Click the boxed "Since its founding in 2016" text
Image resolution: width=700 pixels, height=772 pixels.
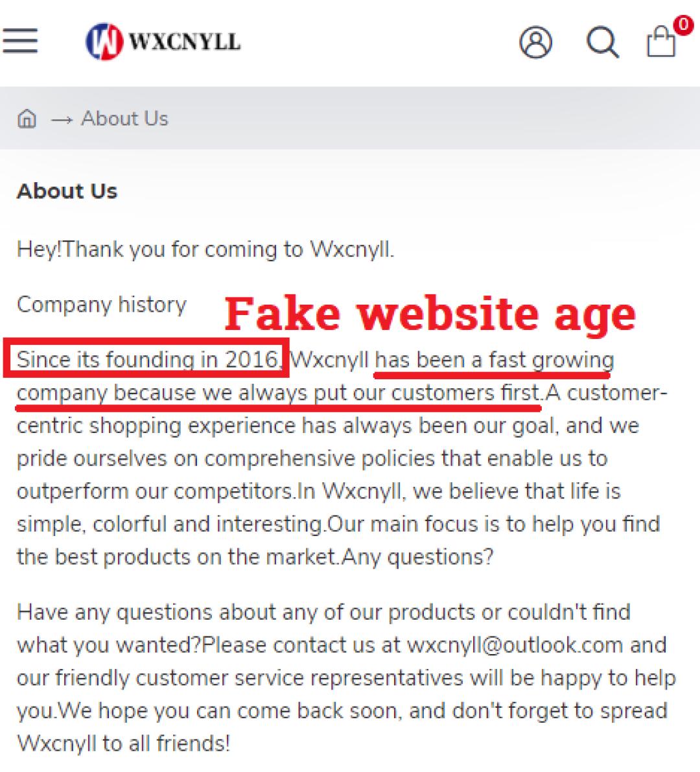click(x=147, y=359)
